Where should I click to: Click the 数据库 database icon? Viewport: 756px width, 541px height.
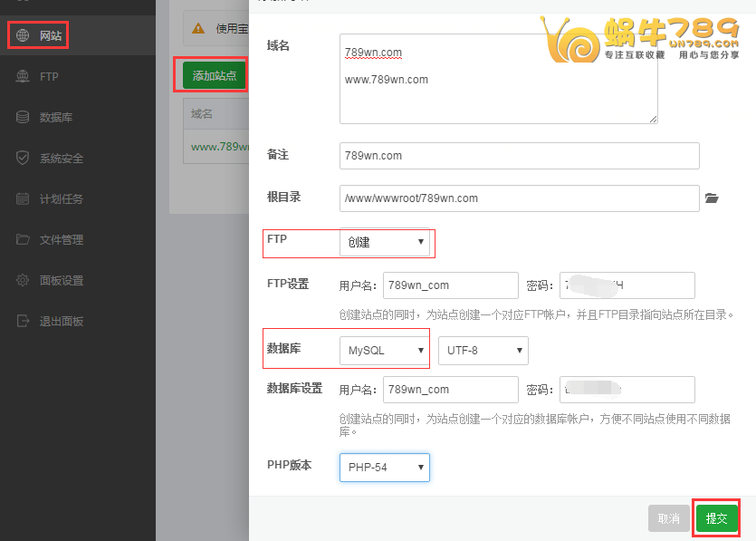coord(23,118)
